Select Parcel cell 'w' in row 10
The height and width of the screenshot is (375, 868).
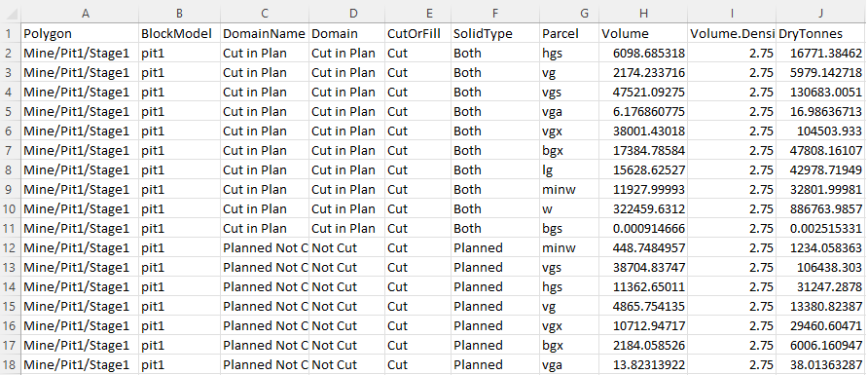(569, 208)
